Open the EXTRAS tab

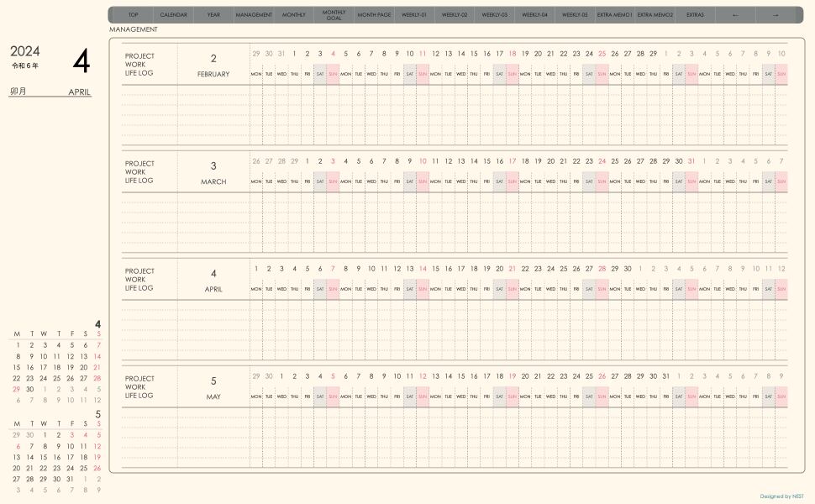pos(695,14)
